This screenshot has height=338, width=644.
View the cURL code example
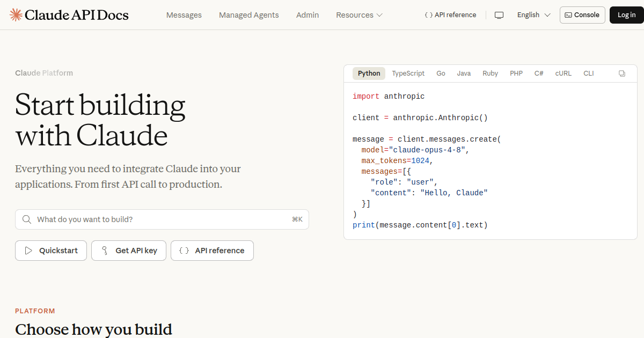pyautogui.click(x=563, y=74)
